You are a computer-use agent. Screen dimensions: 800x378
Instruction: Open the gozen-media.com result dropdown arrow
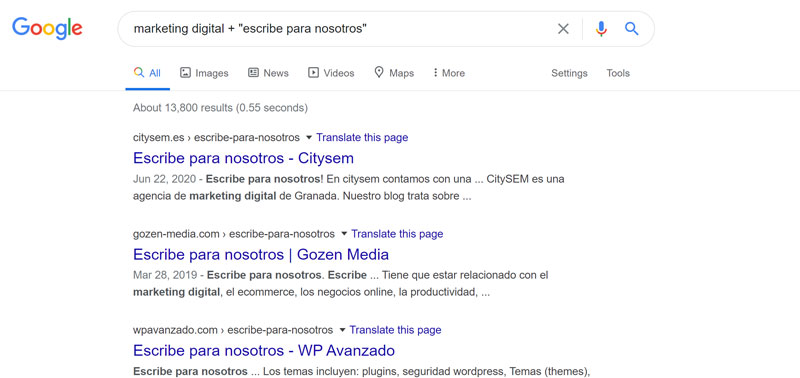pyautogui.click(x=344, y=234)
